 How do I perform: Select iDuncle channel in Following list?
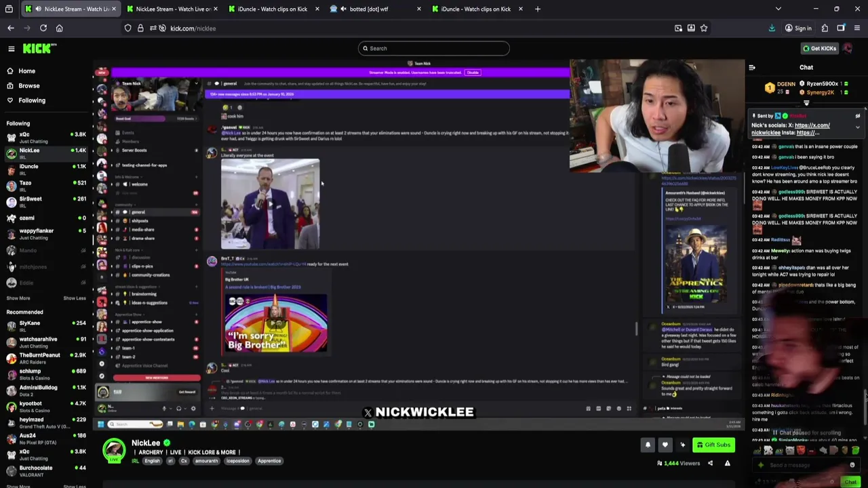pyautogui.click(x=46, y=169)
